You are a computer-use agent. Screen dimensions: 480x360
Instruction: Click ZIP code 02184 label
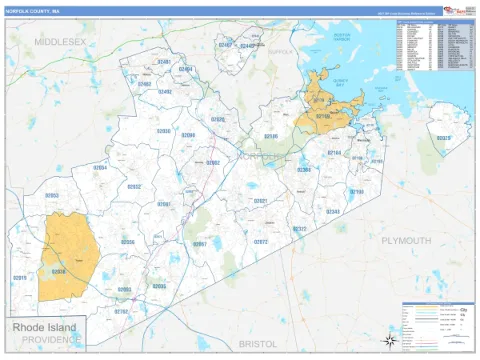pos(334,153)
